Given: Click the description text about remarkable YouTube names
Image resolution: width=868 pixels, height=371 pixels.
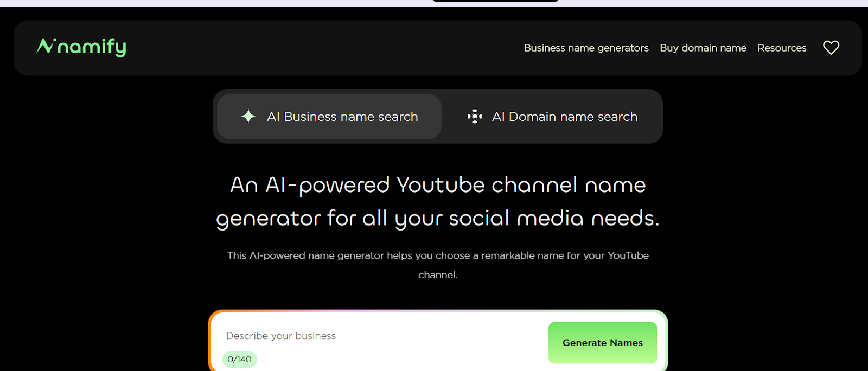Looking at the screenshot, I should (x=438, y=265).
